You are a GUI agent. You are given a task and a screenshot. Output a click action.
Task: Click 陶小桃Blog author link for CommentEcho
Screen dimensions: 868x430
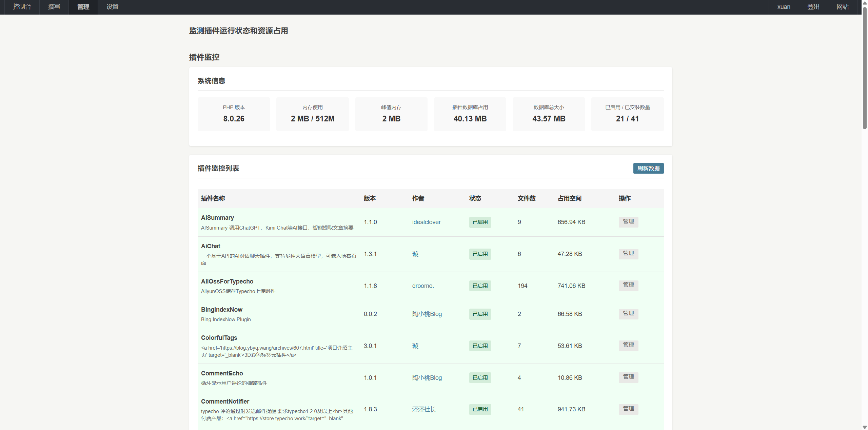[x=427, y=378]
